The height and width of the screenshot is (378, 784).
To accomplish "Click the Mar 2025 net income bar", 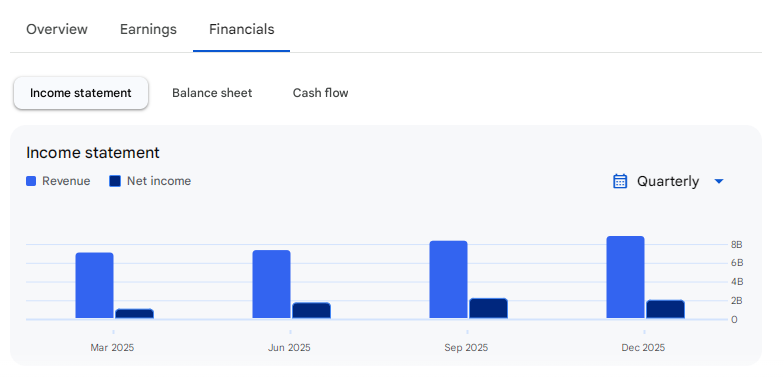I will tap(134, 314).
